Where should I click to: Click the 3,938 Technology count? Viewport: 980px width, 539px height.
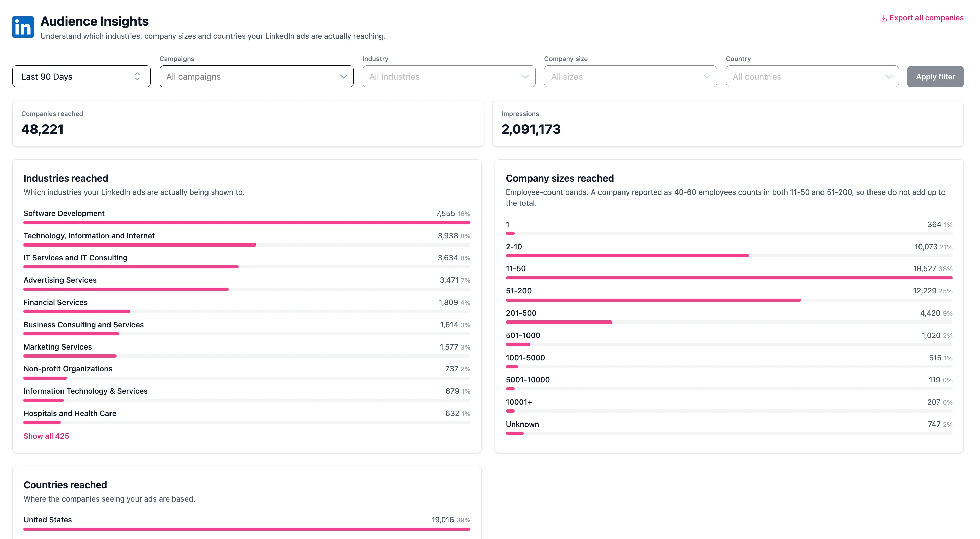click(447, 236)
